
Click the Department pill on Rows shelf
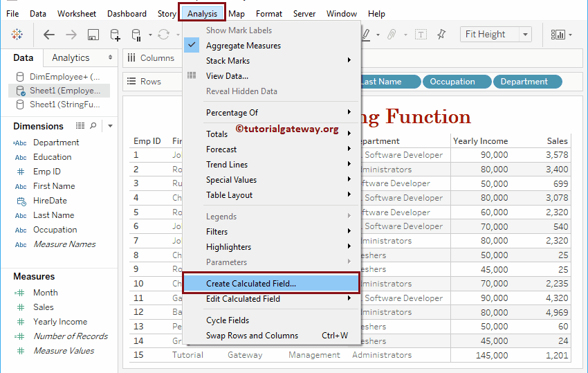(527, 82)
